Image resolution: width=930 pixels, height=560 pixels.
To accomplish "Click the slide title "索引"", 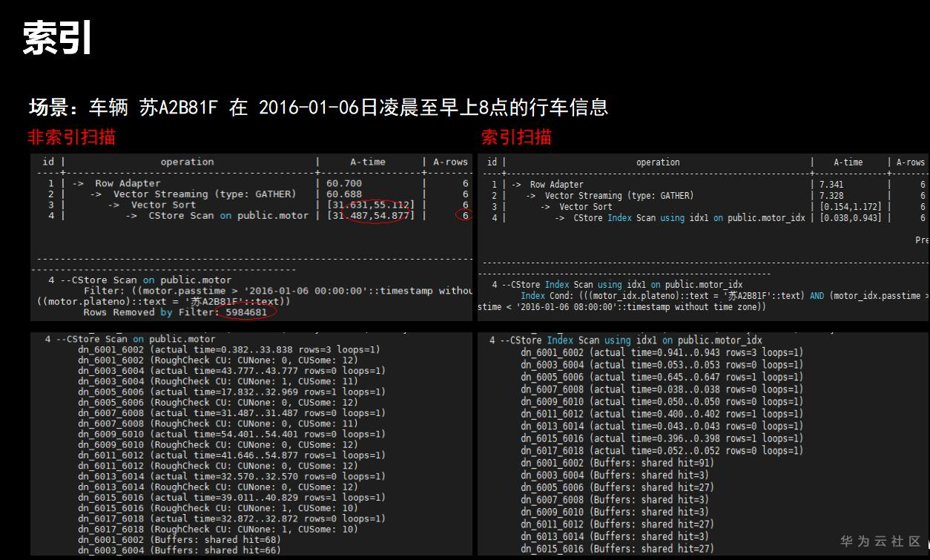I will [x=57, y=38].
